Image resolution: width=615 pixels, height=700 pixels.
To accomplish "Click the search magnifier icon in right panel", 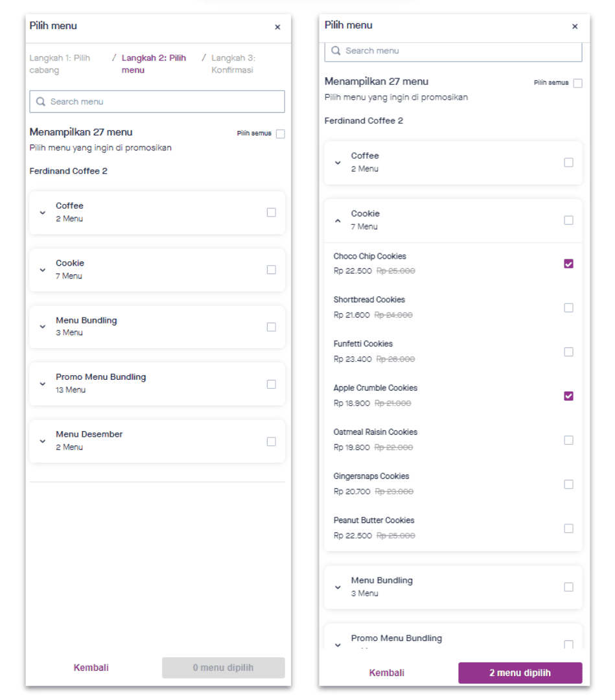I will click(336, 51).
